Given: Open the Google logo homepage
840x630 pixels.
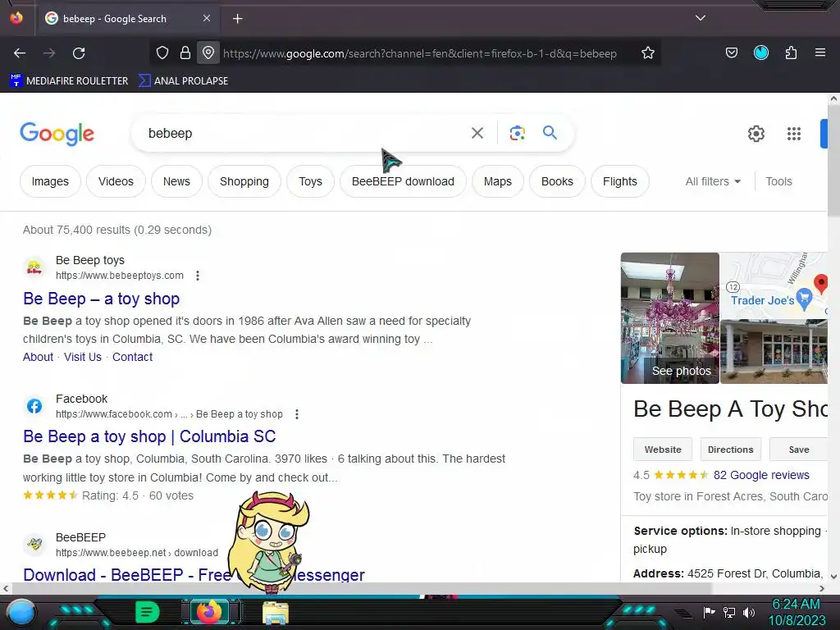Looking at the screenshot, I should (x=57, y=134).
